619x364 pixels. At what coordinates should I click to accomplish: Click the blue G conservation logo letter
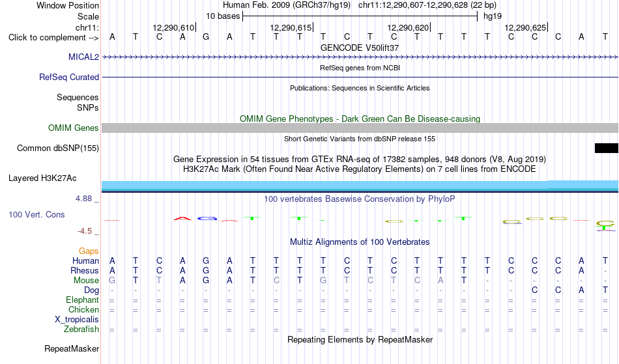coord(207,219)
